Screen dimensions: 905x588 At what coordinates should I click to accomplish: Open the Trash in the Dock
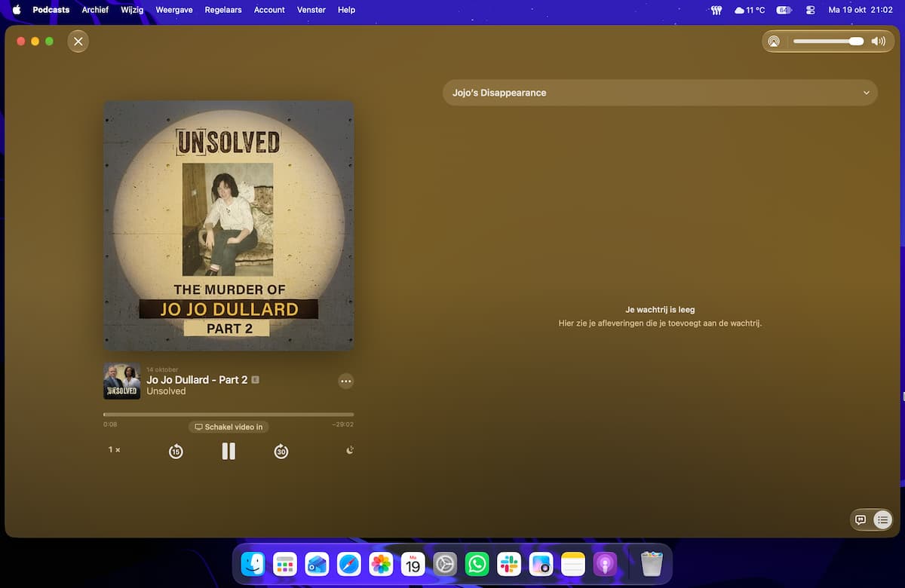tap(652, 564)
